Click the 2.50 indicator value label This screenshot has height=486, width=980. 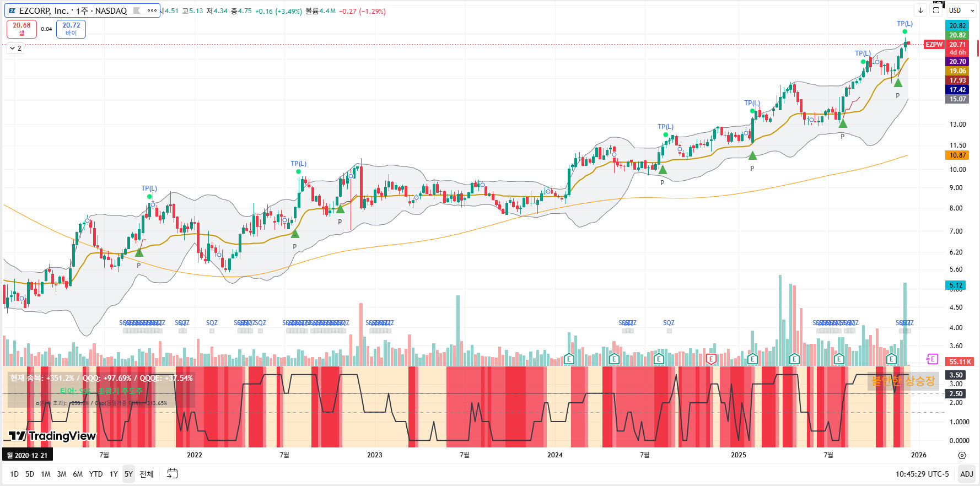(956, 394)
